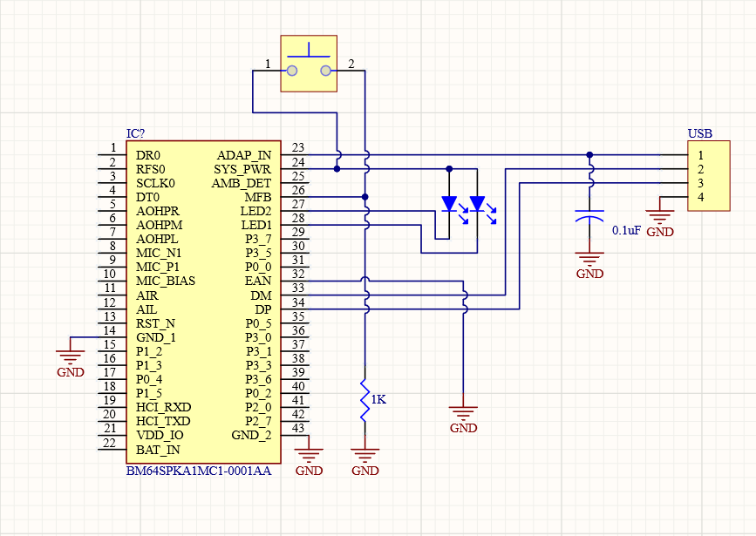Image resolution: width=756 pixels, height=536 pixels.
Task: Click the P3_7 pin label
Action: pos(258,239)
